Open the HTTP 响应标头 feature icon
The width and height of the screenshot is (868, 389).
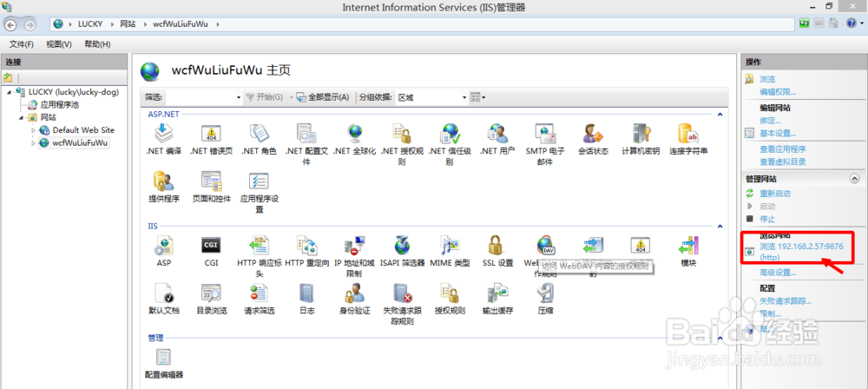click(x=259, y=246)
